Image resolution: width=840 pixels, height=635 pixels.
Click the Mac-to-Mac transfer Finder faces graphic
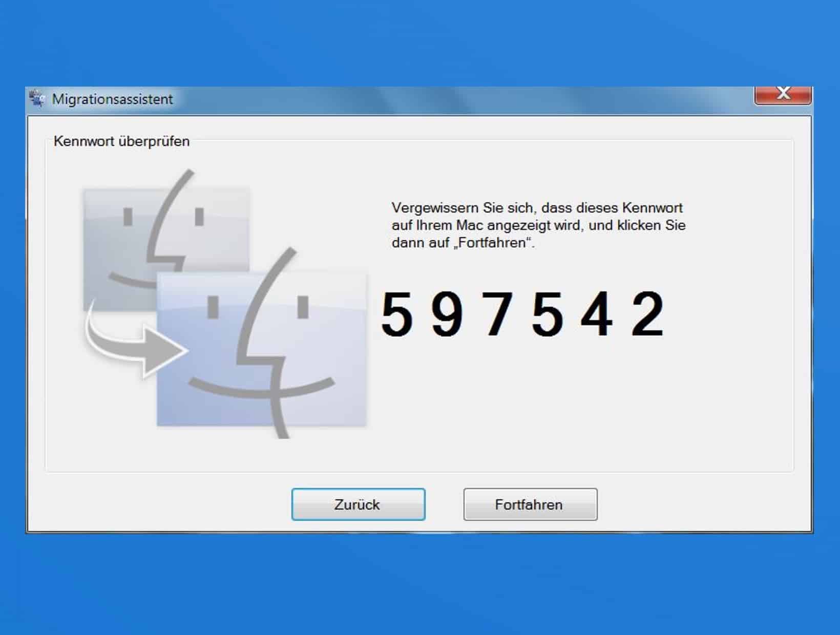[225, 303]
